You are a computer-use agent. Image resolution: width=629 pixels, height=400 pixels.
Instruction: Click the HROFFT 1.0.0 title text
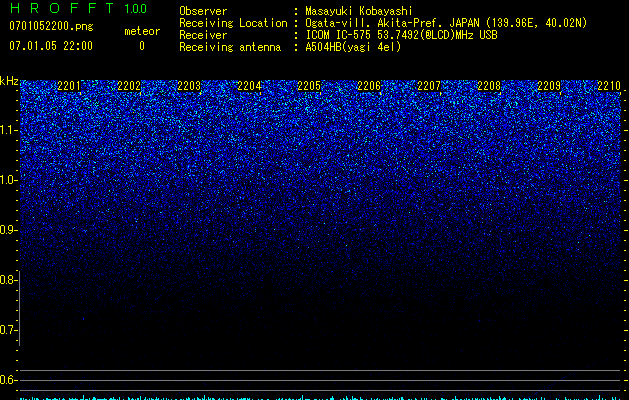click(x=78, y=8)
